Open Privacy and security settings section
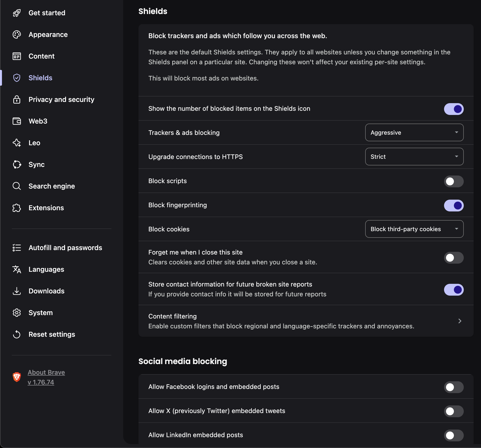 (61, 99)
